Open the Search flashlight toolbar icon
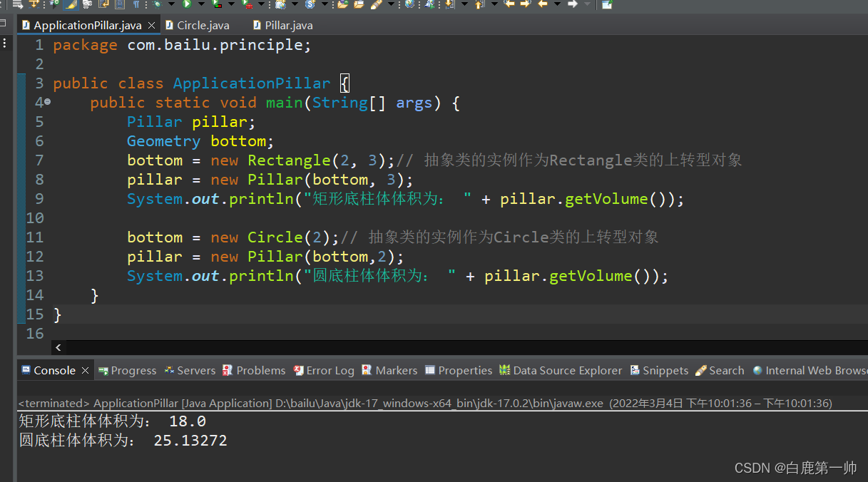This screenshot has width=868, height=482. pyautogui.click(x=376, y=4)
